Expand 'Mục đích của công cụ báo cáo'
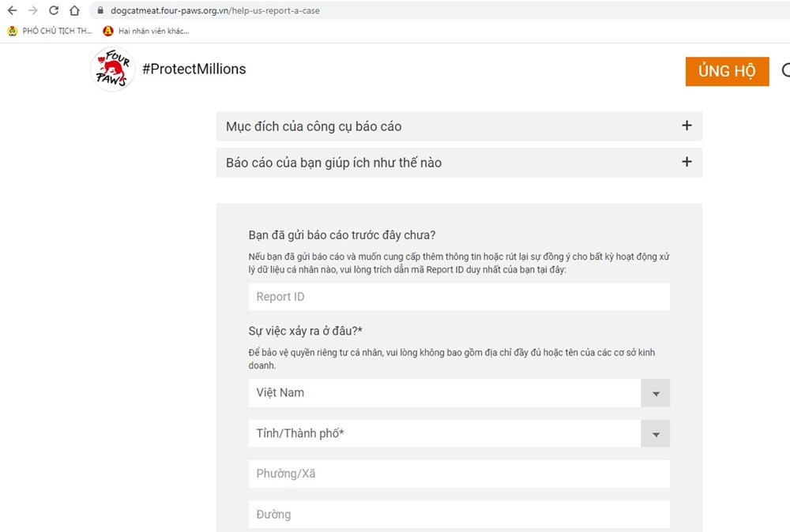Screen dimensions: 790x532 click(x=459, y=126)
